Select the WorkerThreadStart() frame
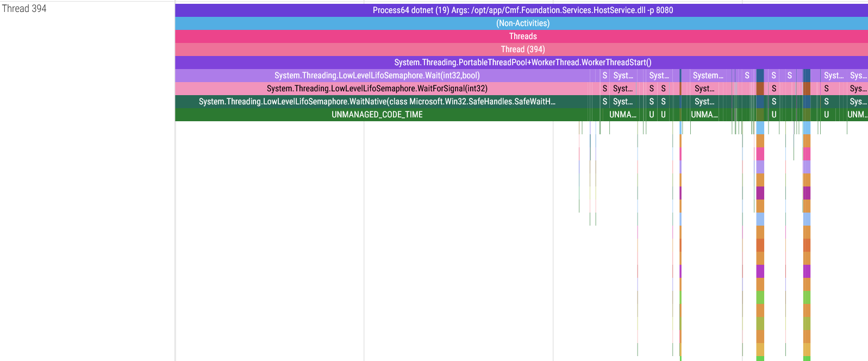 point(522,63)
